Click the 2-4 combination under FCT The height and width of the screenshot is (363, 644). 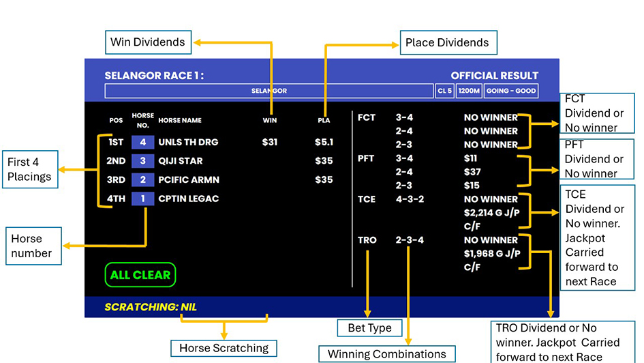pos(404,131)
